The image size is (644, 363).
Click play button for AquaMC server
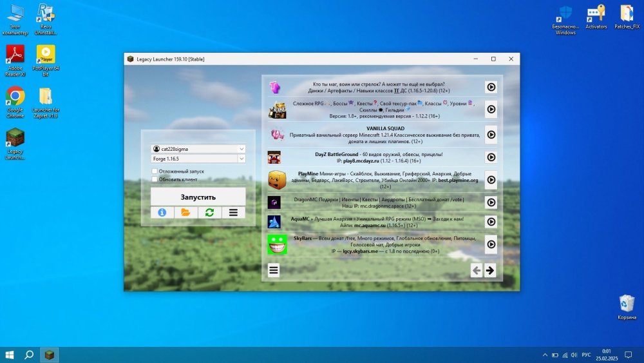coord(491,222)
